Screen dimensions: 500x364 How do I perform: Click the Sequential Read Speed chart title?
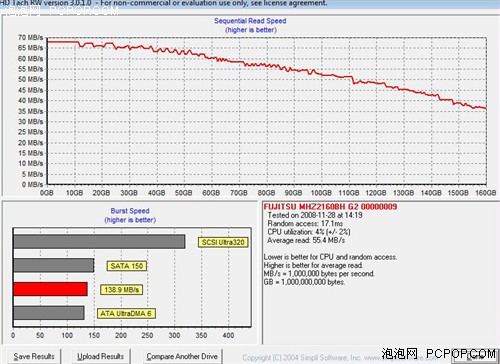pyautogui.click(x=250, y=21)
